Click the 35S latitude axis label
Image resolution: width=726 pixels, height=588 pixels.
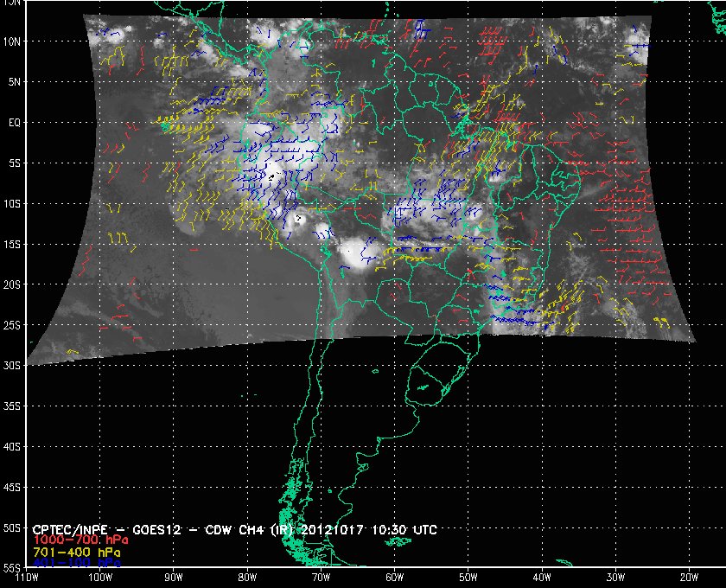[15, 406]
